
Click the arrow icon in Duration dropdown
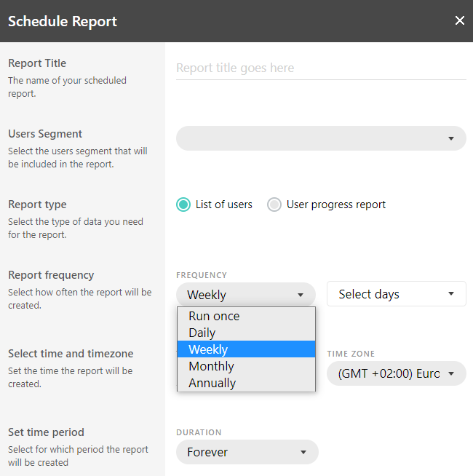(303, 452)
